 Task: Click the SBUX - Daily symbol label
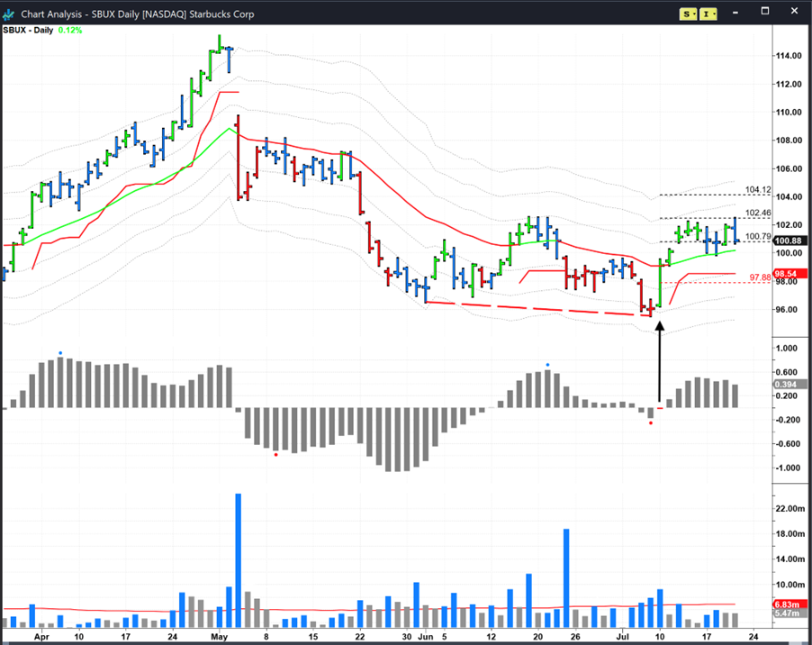(26, 30)
